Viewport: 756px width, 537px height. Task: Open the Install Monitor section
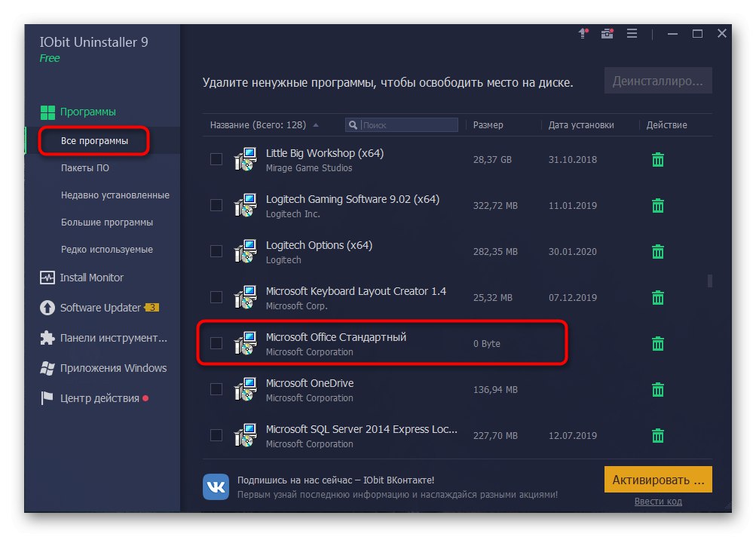pos(90,278)
